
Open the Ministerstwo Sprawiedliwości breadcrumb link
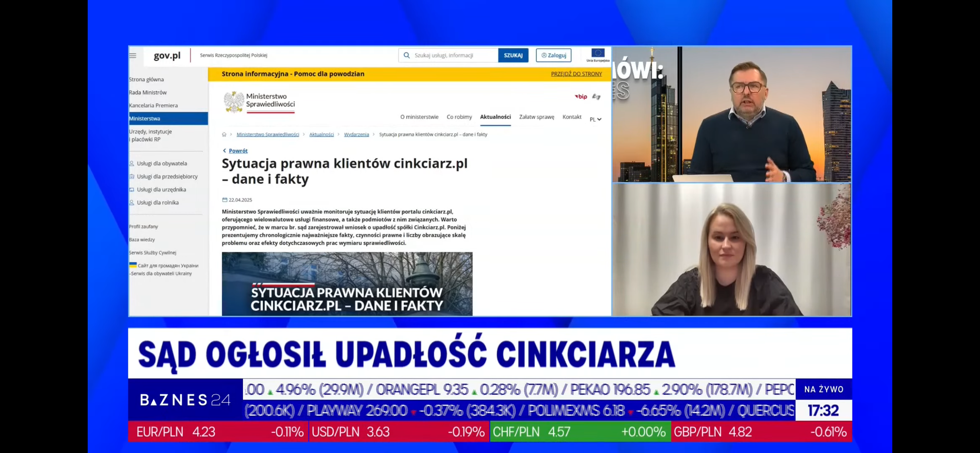(268, 134)
